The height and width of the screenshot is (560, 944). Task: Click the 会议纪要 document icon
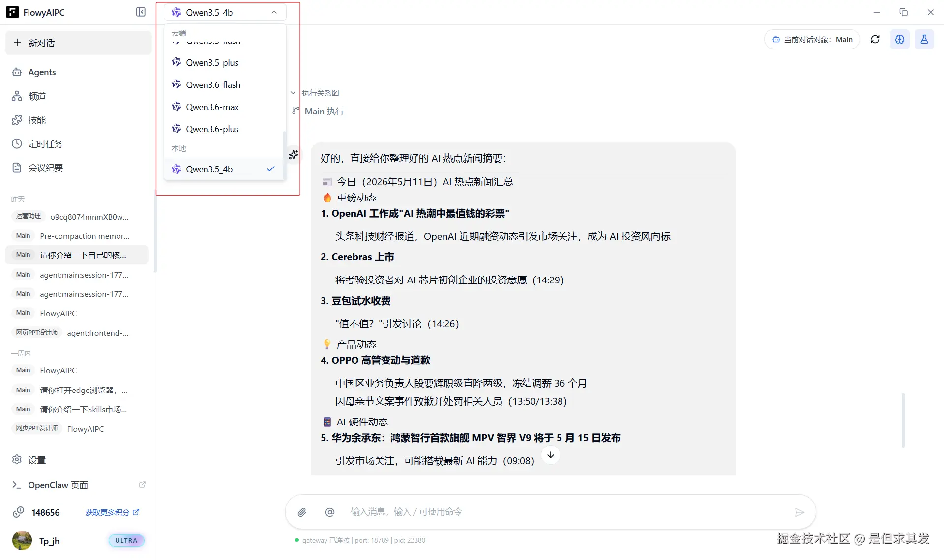[x=17, y=168]
